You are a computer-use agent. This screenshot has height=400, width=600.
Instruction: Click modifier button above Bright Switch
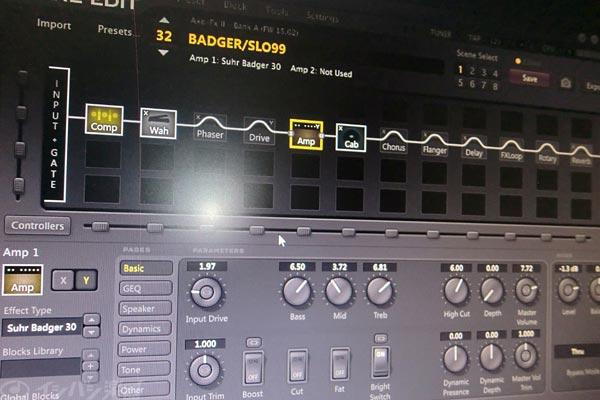(380, 338)
